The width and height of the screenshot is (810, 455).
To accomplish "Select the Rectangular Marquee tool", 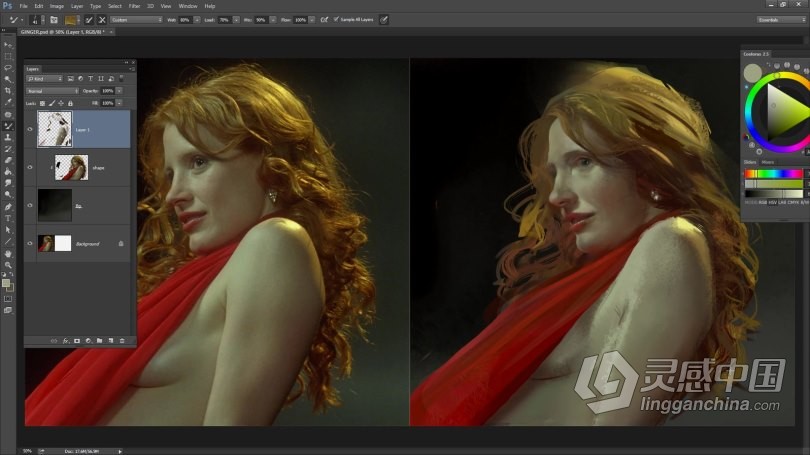I will (x=8, y=57).
